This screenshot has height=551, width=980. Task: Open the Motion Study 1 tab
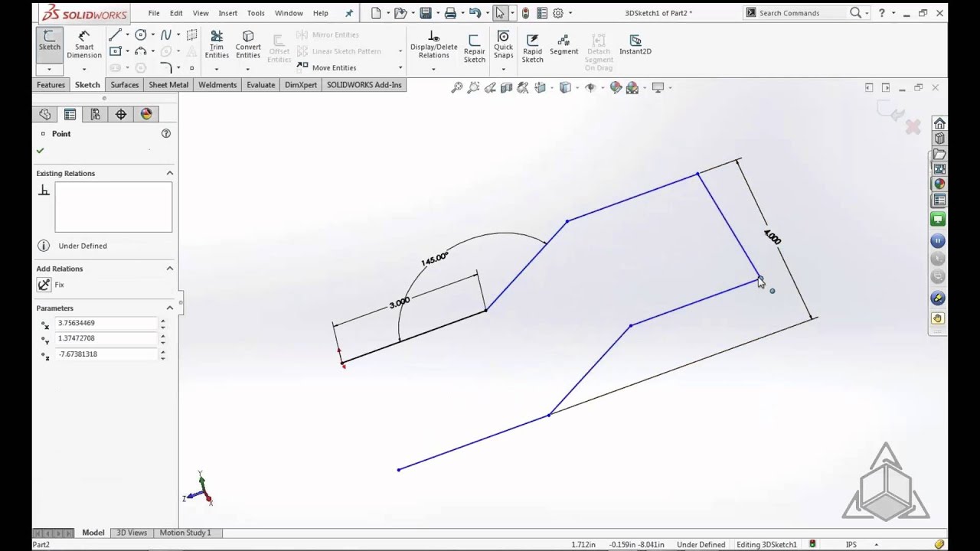pos(185,533)
